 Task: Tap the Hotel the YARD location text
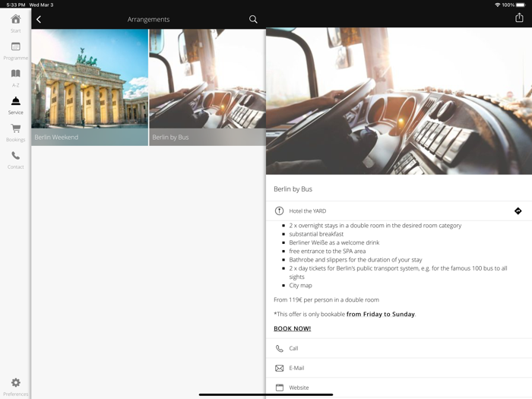[x=307, y=211]
